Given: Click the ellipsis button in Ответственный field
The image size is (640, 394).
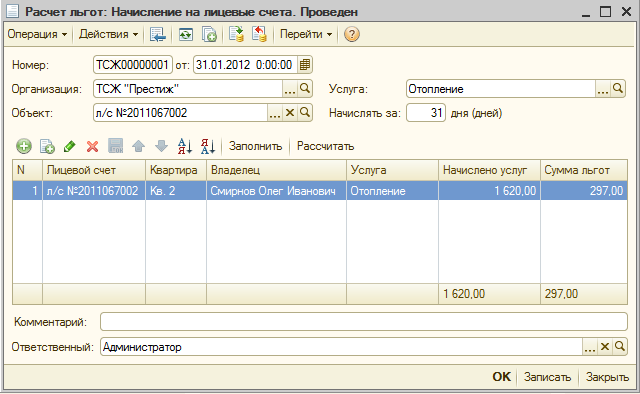Looking at the screenshot, I should (x=590, y=347).
